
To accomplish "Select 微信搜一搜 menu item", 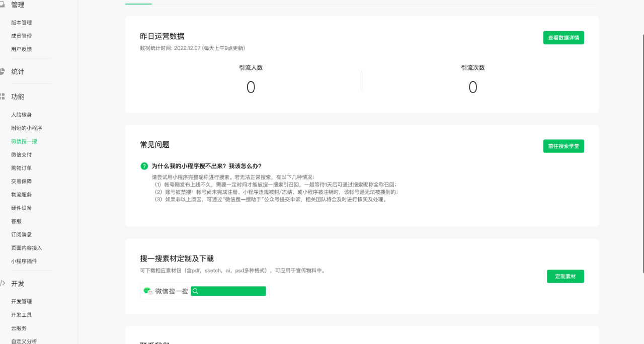I will pyautogui.click(x=24, y=141).
